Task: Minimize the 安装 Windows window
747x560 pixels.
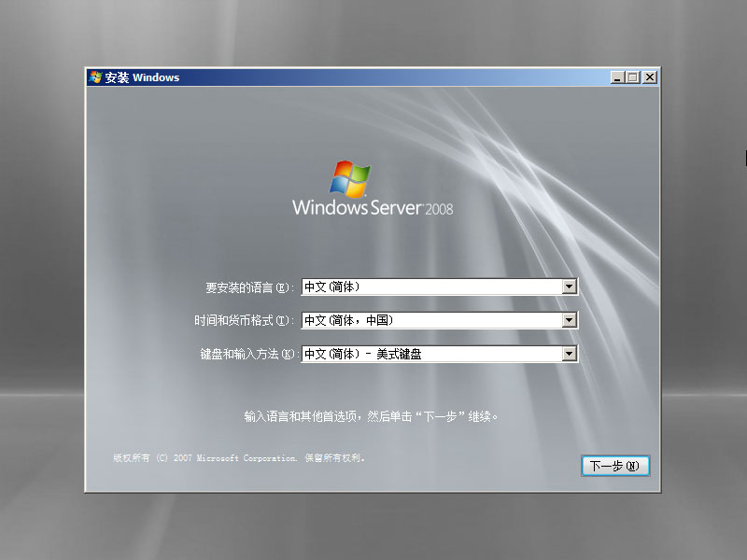Action: click(617, 77)
